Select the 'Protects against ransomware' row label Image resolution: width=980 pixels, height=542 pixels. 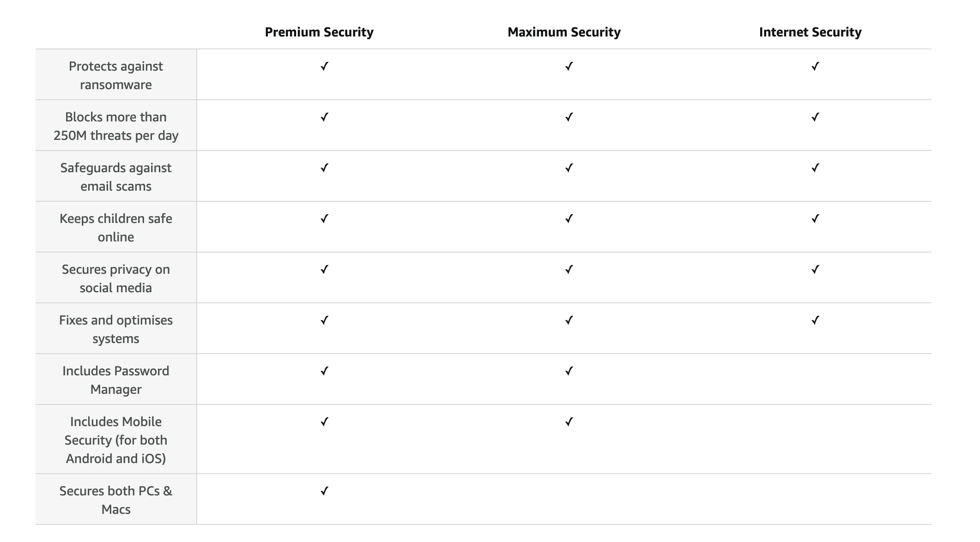tap(116, 75)
